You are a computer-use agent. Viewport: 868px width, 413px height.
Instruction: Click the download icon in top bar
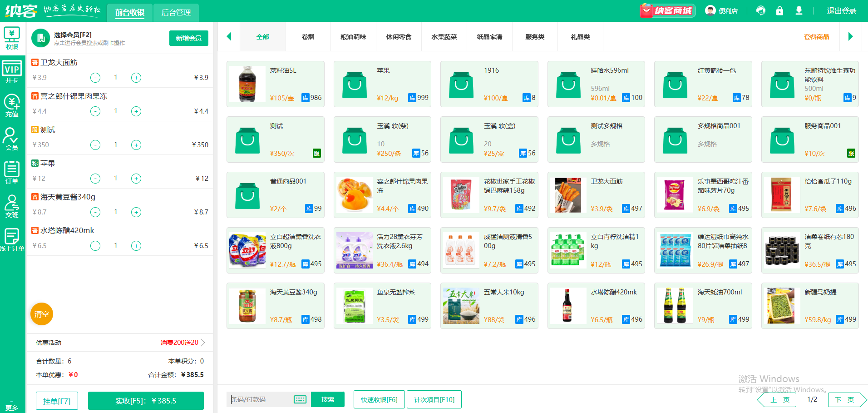[x=799, y=11]
